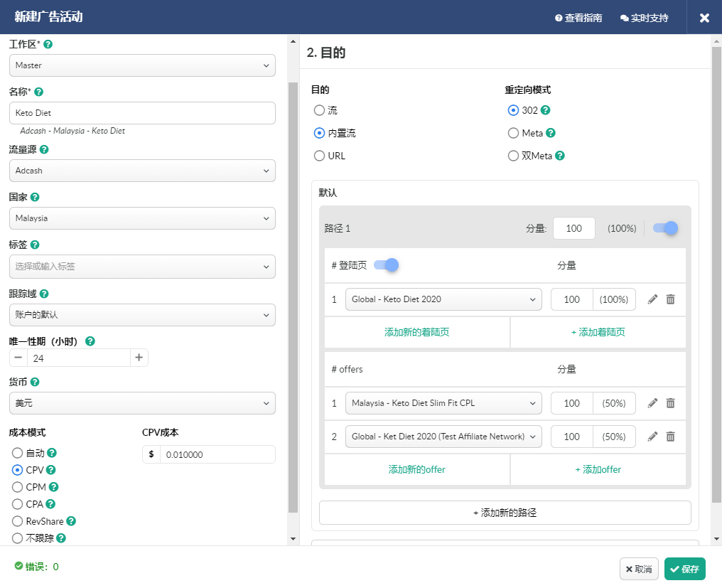Click edit pencil for Global - Keto Diet 2020 landing page
722x588 pixels.
[652, 299]
